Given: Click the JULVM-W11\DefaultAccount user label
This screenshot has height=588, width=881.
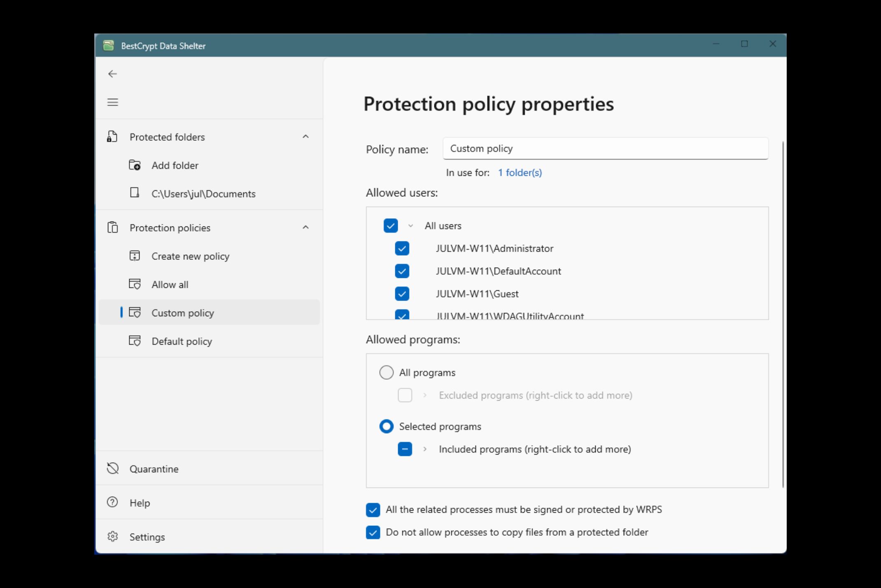Looking at the screenshot, I should (498, 271).
